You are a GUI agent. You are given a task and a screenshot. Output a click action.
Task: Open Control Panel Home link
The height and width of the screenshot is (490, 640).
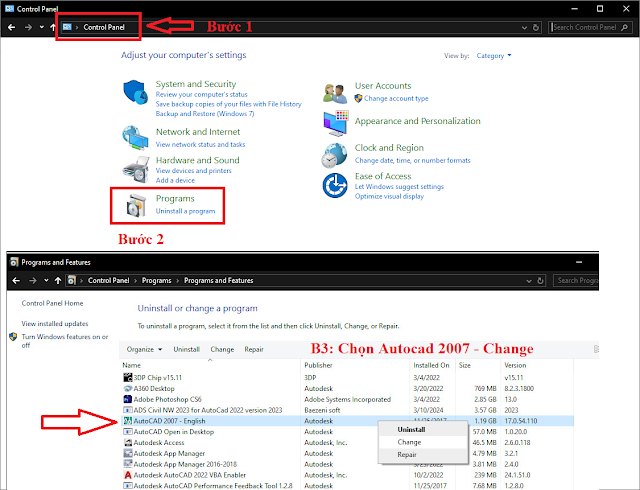pyautogui.click(x=52, y=303)
